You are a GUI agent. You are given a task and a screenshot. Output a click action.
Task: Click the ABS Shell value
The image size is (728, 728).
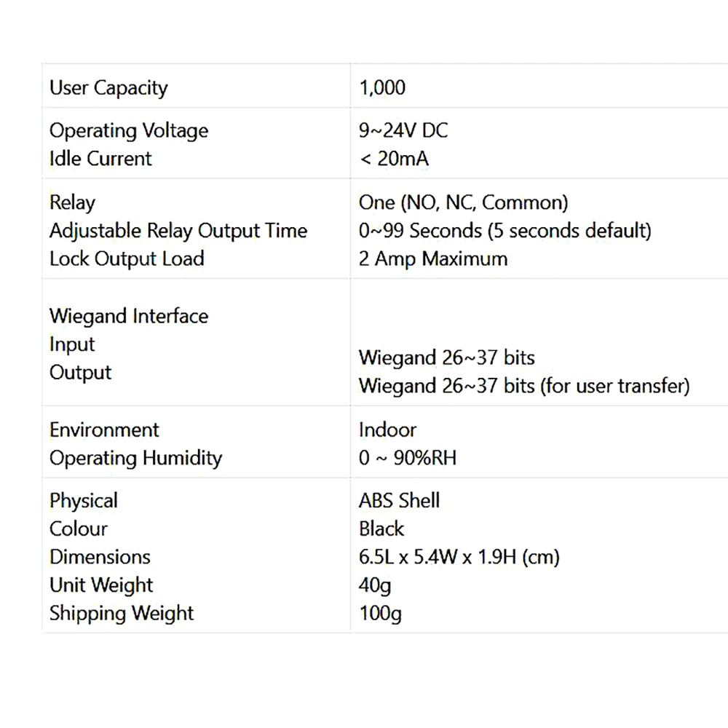click(x=399, y=501)
